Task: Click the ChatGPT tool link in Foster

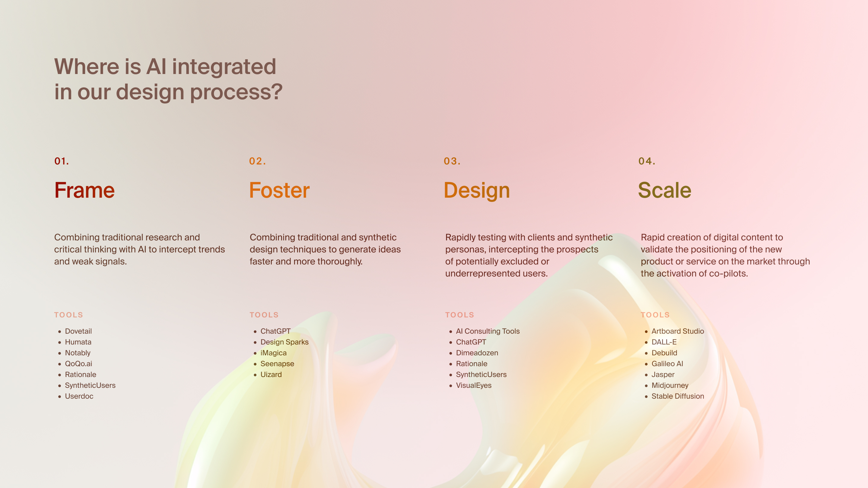Action: click(x=275, y=331)
